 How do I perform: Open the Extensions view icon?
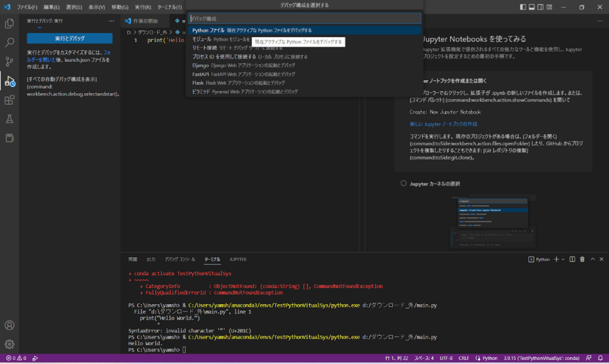[x=10, y=100]
